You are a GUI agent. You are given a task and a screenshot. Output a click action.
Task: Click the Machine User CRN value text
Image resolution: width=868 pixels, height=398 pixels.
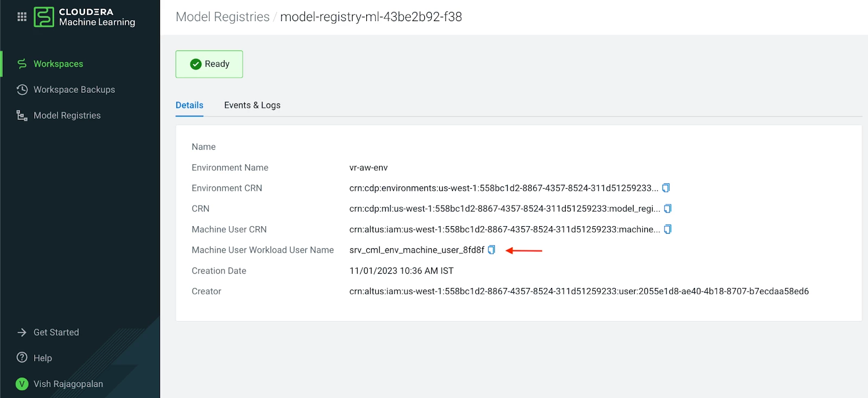505,229
